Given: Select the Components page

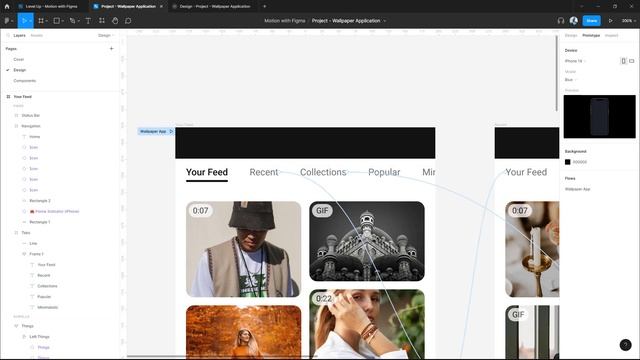Looking at the screenshot, I should [x=24, y=80].
